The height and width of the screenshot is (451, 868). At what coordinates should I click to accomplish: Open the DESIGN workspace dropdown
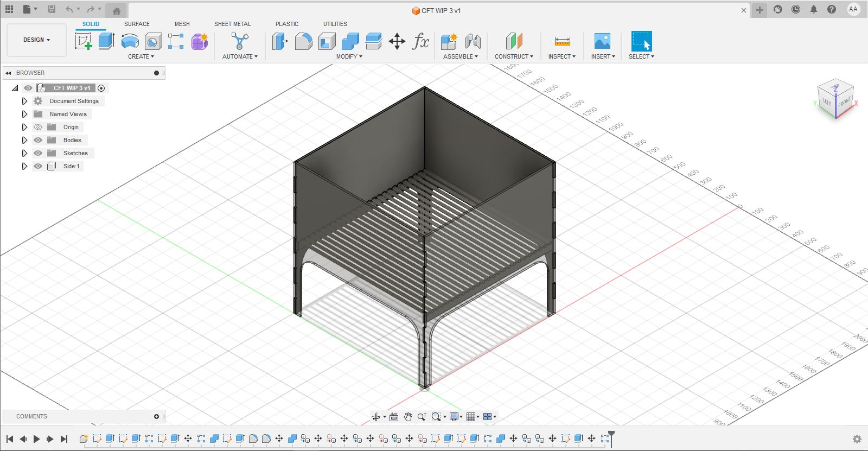coord(36,40)
